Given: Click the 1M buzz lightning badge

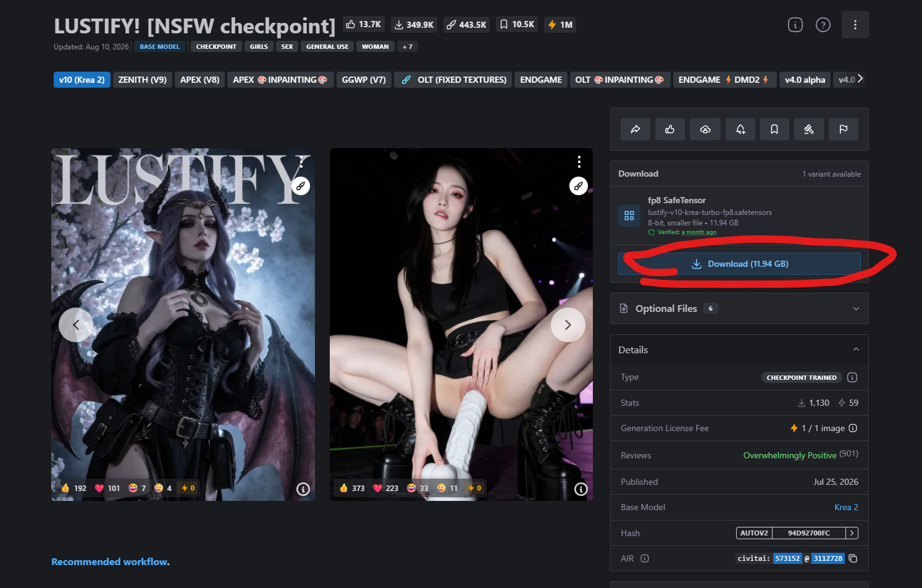Looking at the screenshot, I should click(x=560, y=25).
